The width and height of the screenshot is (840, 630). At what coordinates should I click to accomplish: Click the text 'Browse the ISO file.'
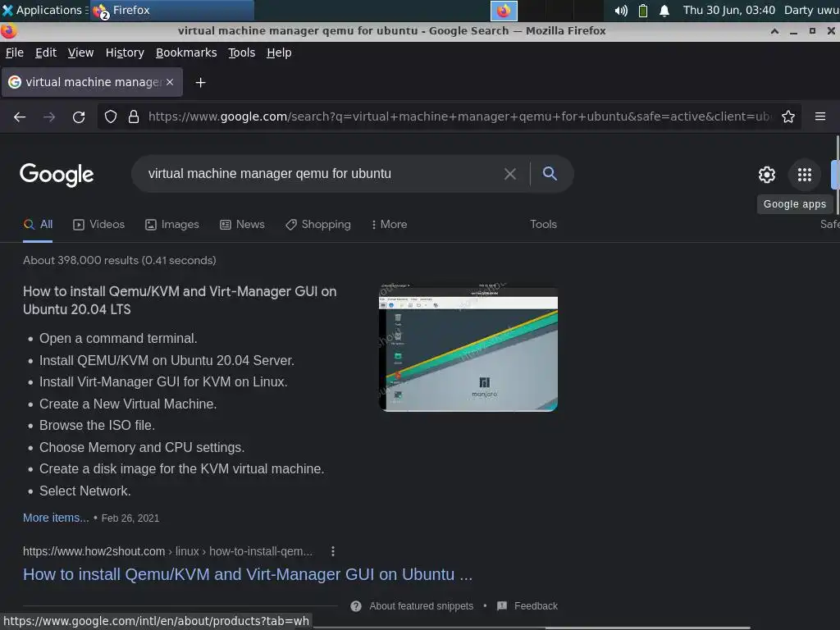coord(97,426)
